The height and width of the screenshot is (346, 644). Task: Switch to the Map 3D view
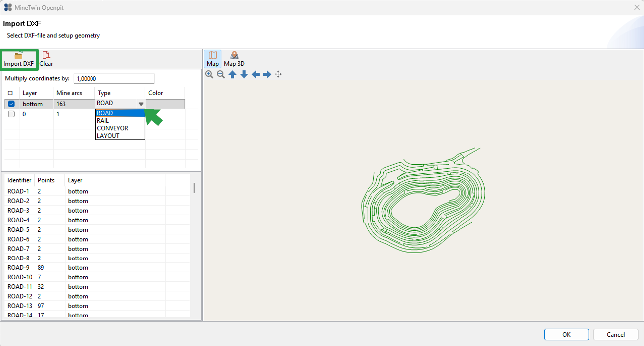[234, 59]
